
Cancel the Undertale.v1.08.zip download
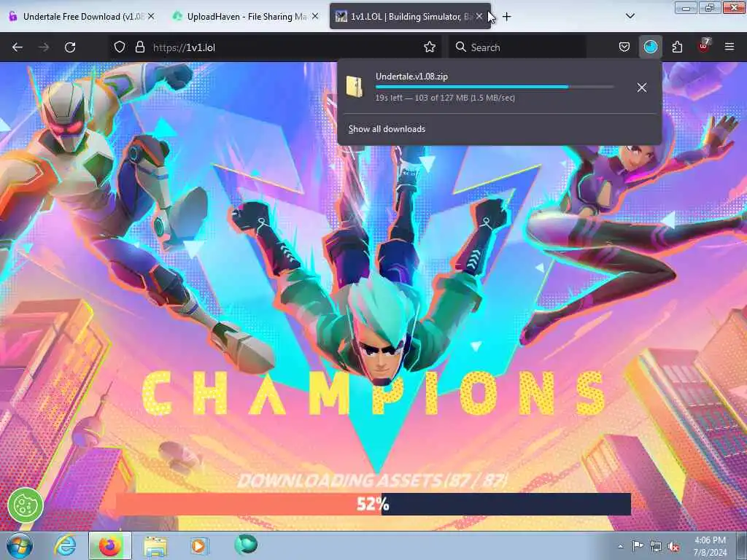642,87
